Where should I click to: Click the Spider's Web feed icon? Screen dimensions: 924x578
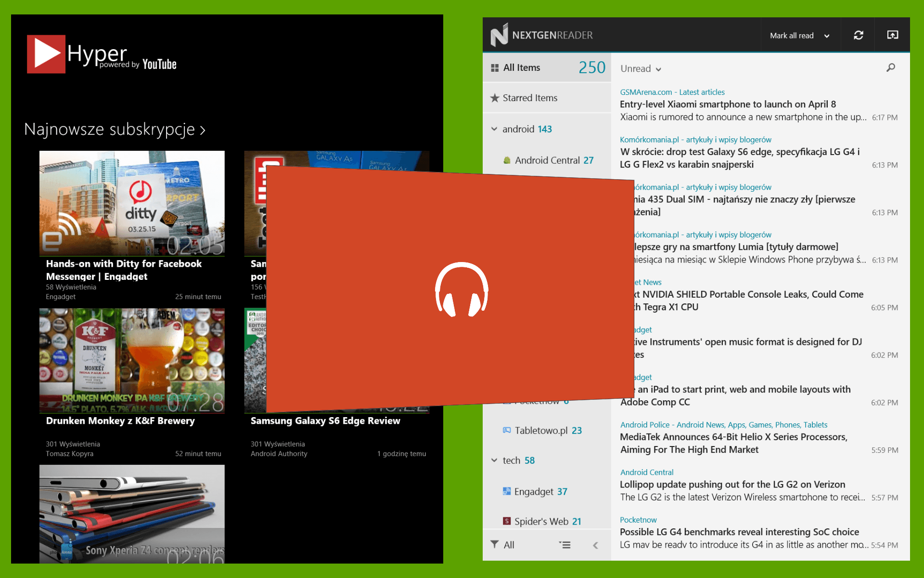coord(507,521)
